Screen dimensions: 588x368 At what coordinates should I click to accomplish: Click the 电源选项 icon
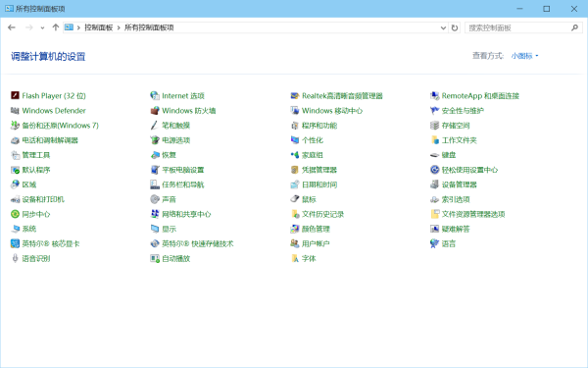click(x=155, y=140)
